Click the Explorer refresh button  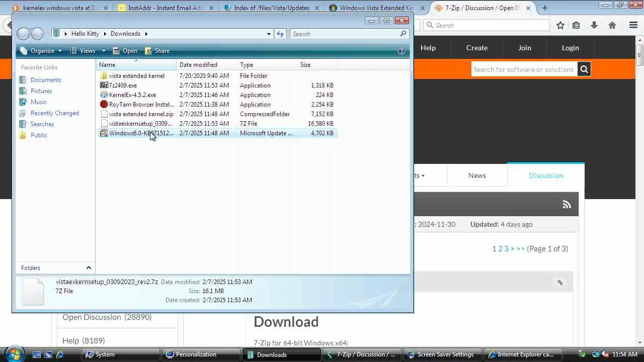point(280,34)
